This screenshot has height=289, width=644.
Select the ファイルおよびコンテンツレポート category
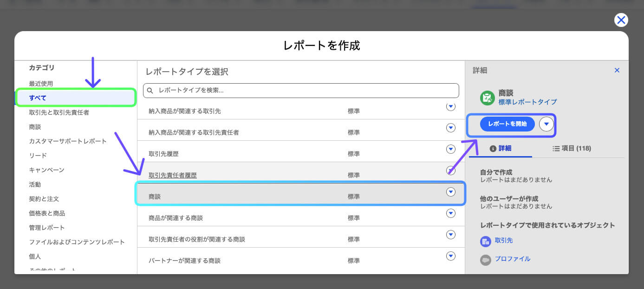click(77, 242)
